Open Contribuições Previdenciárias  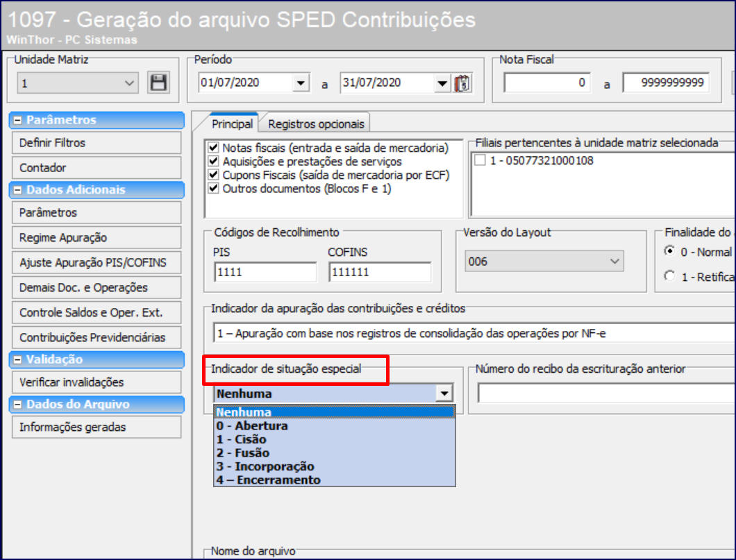[x=97, y=337]
